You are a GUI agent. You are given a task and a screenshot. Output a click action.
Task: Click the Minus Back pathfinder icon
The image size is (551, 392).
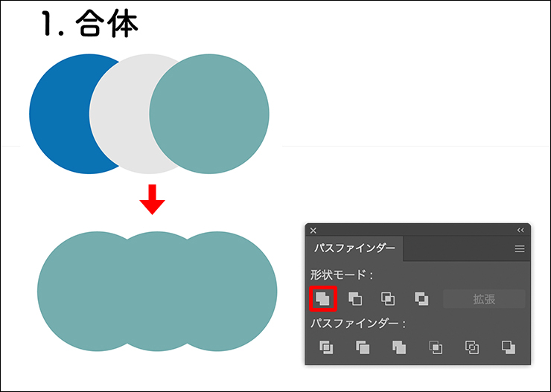509,347
